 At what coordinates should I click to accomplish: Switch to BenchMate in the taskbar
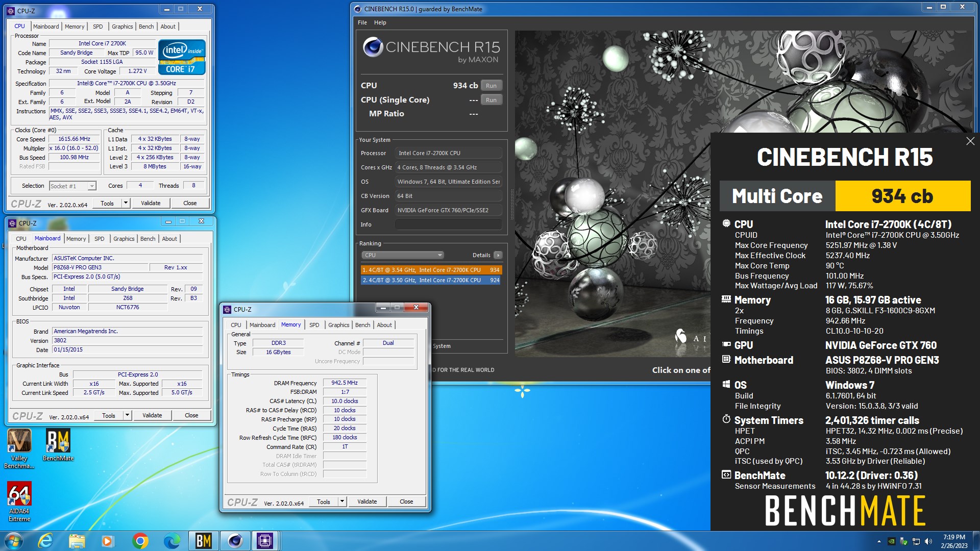[203, 541]
